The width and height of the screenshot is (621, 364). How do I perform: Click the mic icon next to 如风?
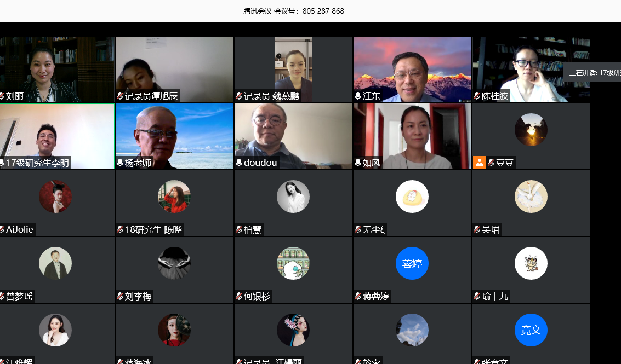point(358,163)
